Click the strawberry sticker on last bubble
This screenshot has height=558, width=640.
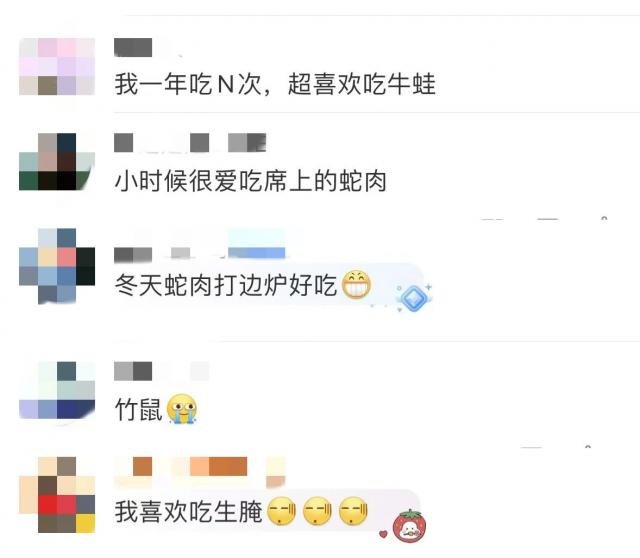409,527
